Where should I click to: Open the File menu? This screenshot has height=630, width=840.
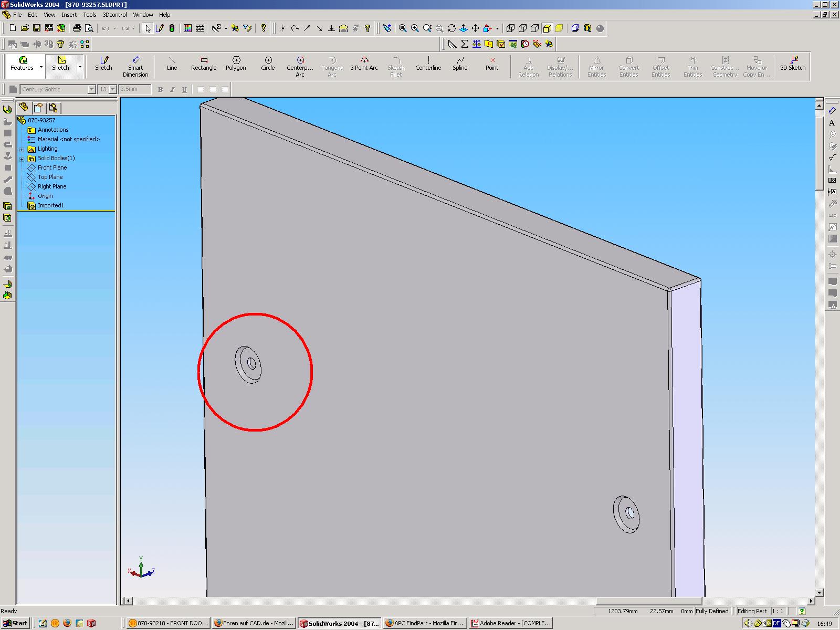click(17, 15)
